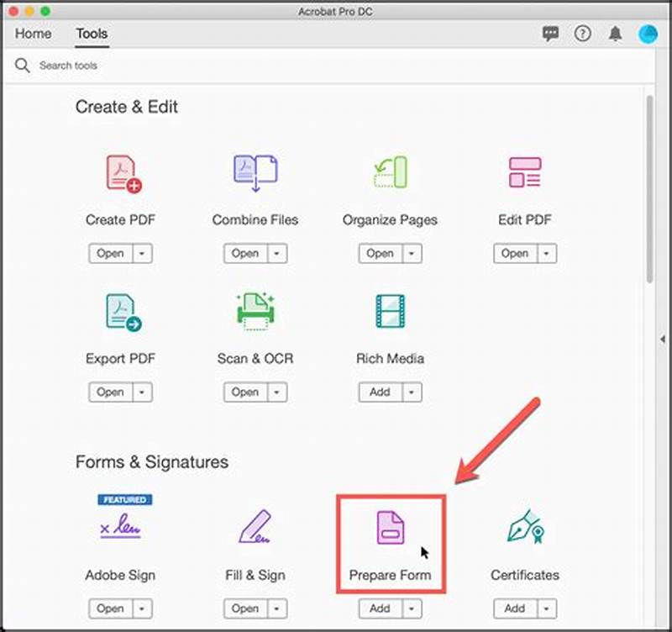This screenshot has width=672, height=632.
Task: Open the Organize Pages tool icon
Action: pos(389,171)
